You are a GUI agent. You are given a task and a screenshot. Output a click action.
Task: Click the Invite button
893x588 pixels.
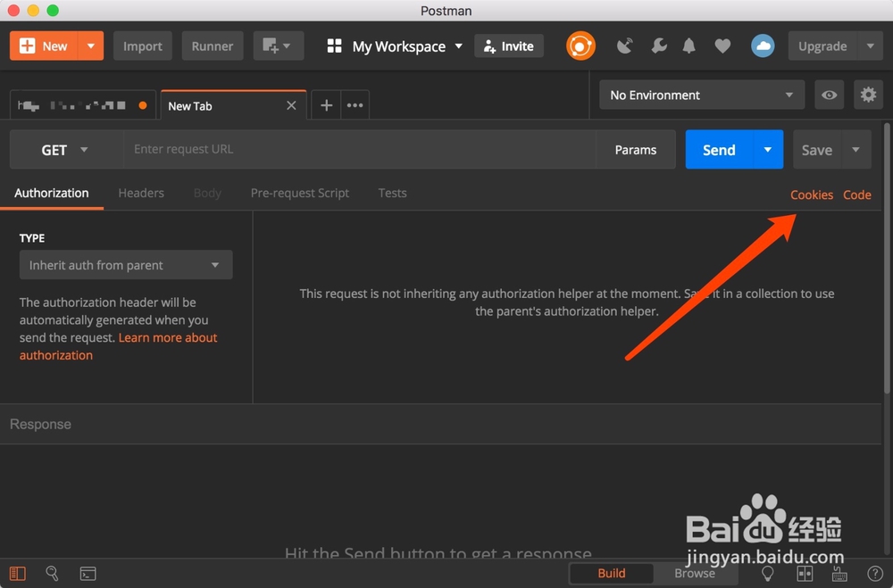509,46
